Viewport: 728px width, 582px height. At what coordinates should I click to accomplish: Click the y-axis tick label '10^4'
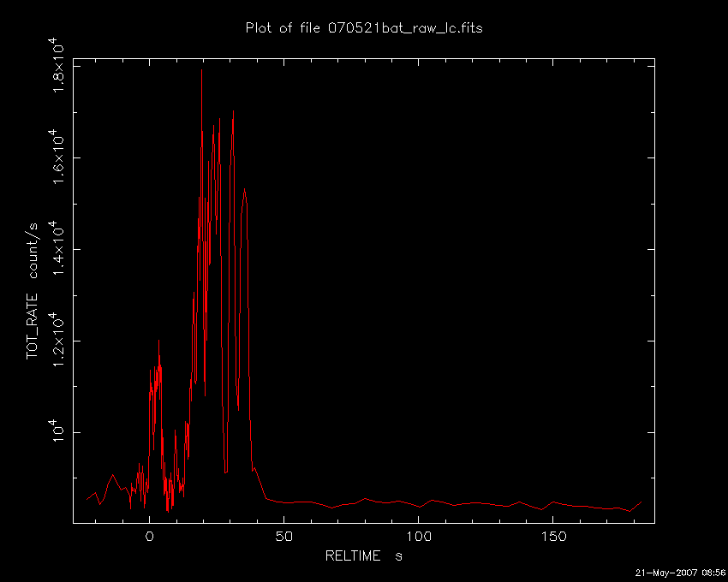point(59,431)
